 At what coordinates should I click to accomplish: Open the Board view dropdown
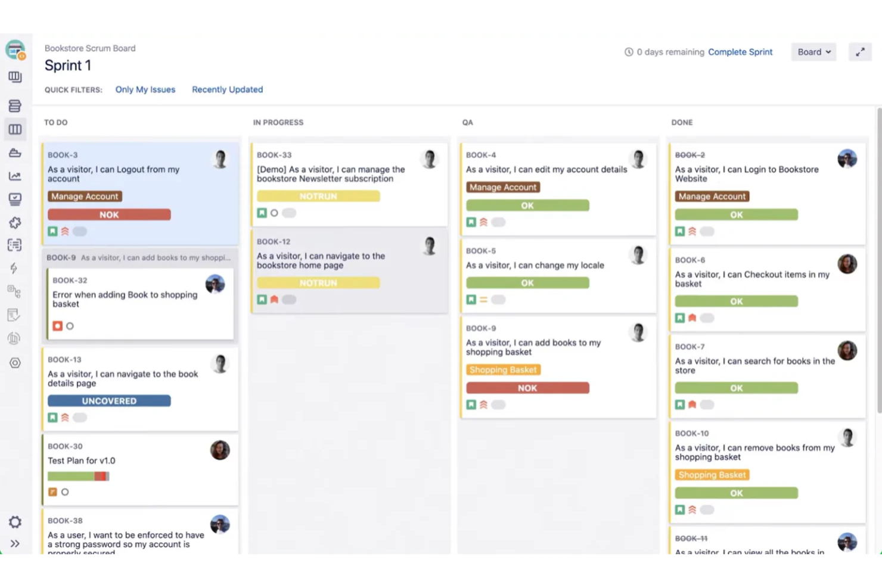[813, 52]
